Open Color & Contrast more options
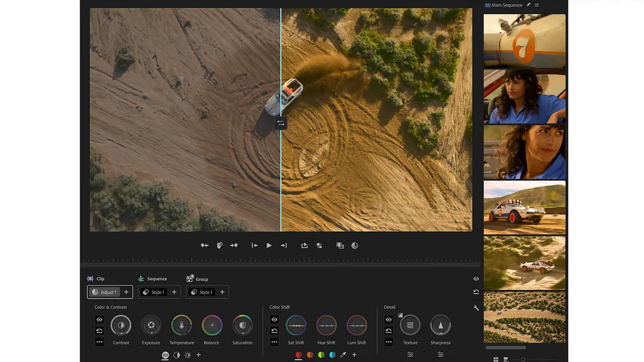Image resolution: width=644 pixels, height=362 pixels. click(99, 342)
